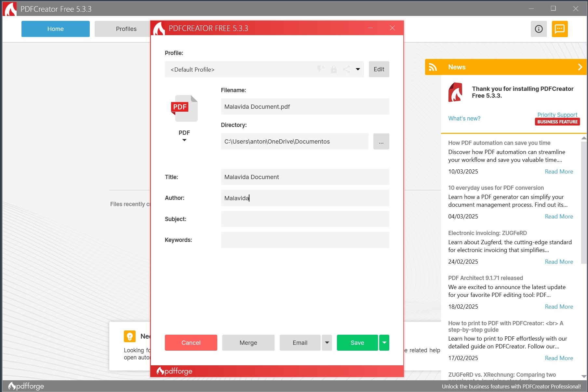Image resolution: width=588 pixels, height=392 pixels.
Task: Click the Merge button
Action: pos(248,343)
